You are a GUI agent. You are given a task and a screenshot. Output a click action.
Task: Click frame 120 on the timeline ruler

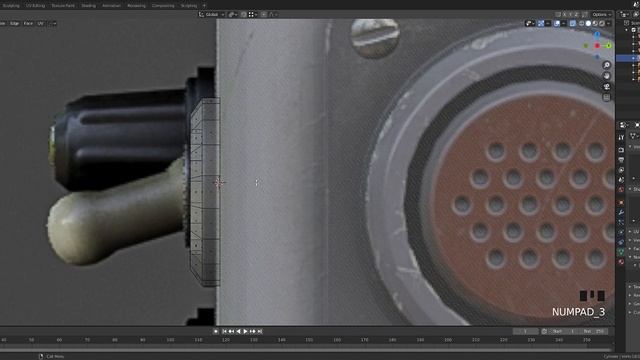point(226,340)
